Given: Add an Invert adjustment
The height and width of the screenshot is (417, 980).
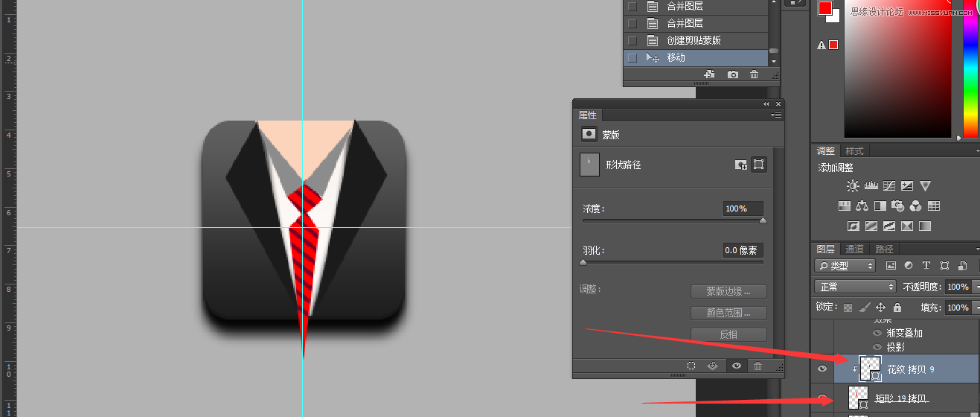Looking at the screenshot, I should [854, 226].
